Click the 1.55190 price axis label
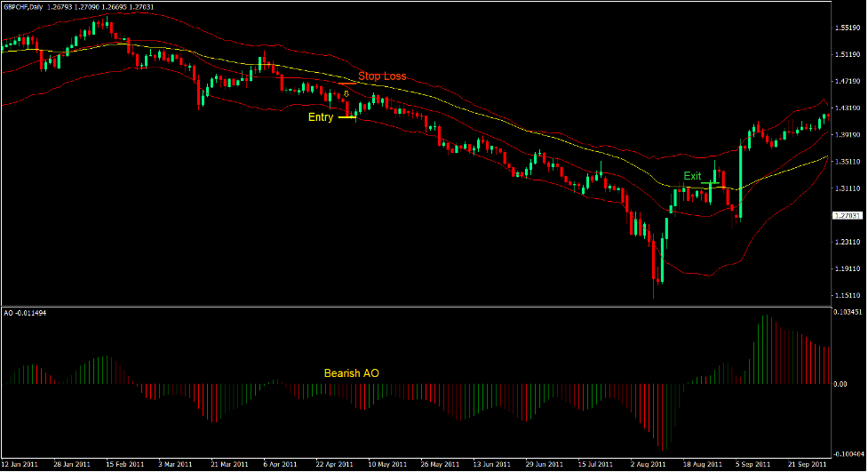Viewport: 868px width, 472px height. 848,28
